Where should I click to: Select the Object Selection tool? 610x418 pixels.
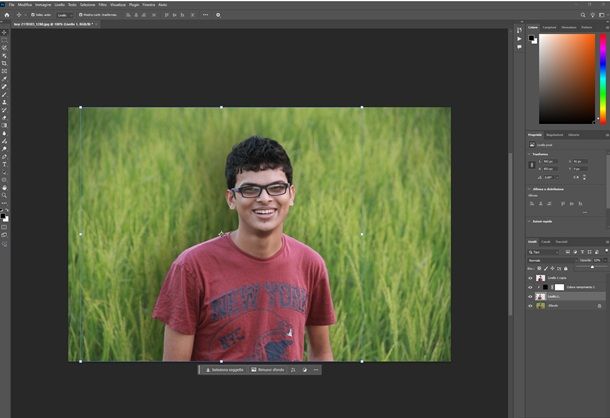(x=4, y=56)
